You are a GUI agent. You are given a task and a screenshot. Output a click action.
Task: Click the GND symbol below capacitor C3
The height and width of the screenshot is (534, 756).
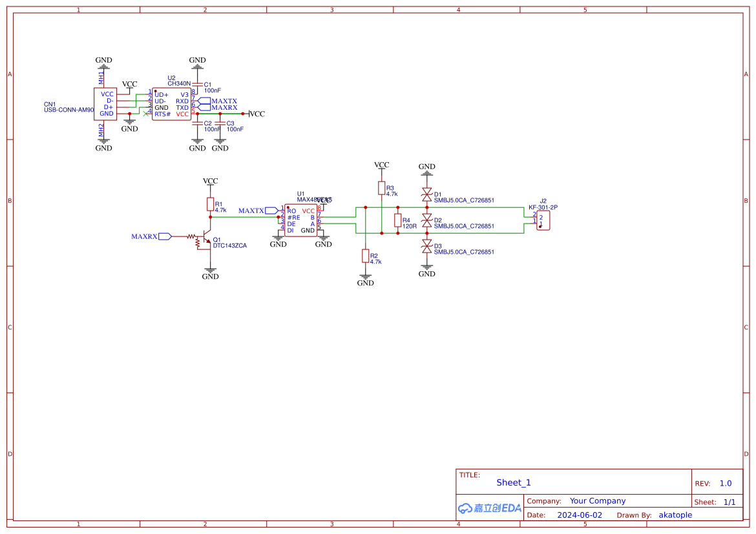click(220, 145)
